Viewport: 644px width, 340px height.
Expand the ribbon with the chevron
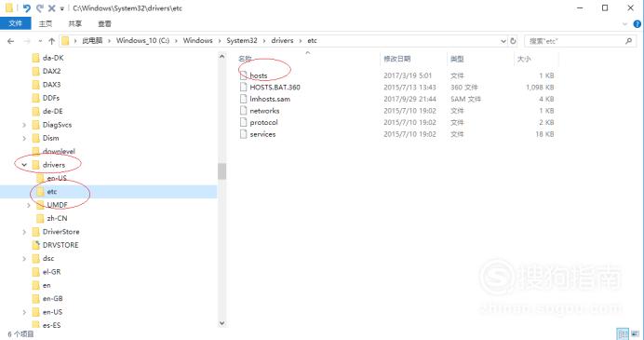tap(625, 24)
